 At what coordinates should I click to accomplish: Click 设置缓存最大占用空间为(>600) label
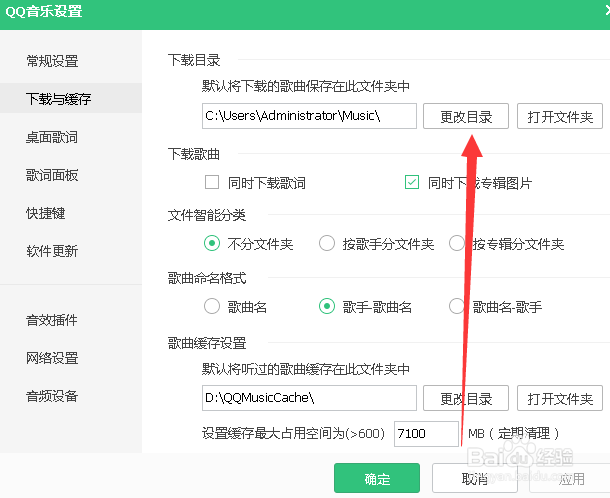coord(293,433)
